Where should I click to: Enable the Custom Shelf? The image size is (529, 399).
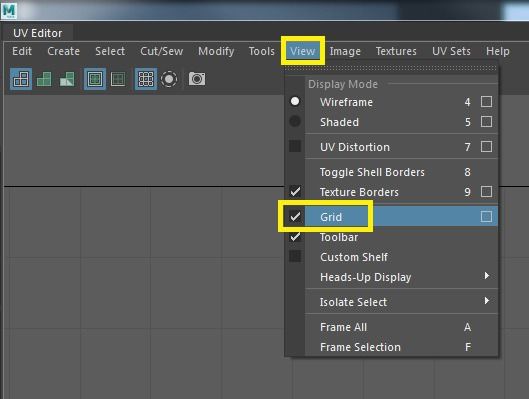[391, 257]
